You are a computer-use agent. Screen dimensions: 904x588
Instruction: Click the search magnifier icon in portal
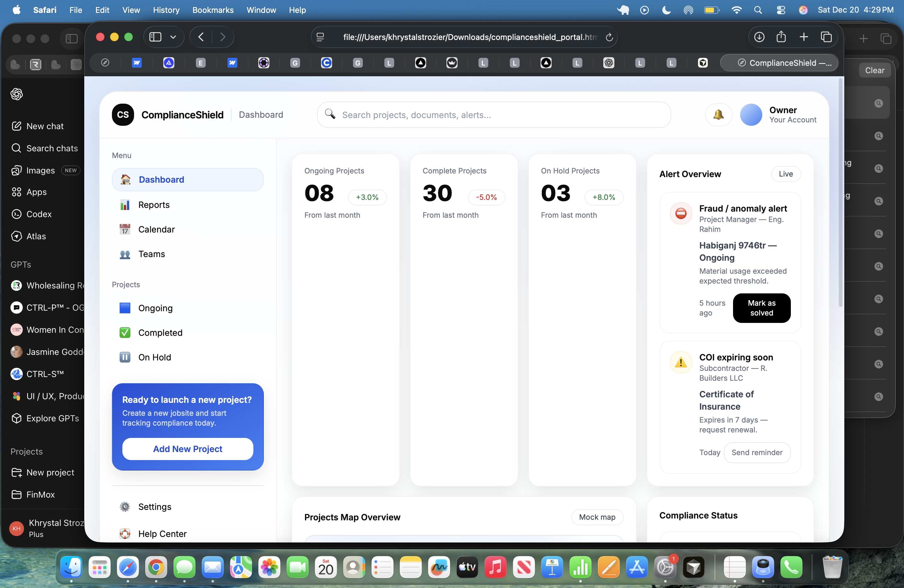330,114
